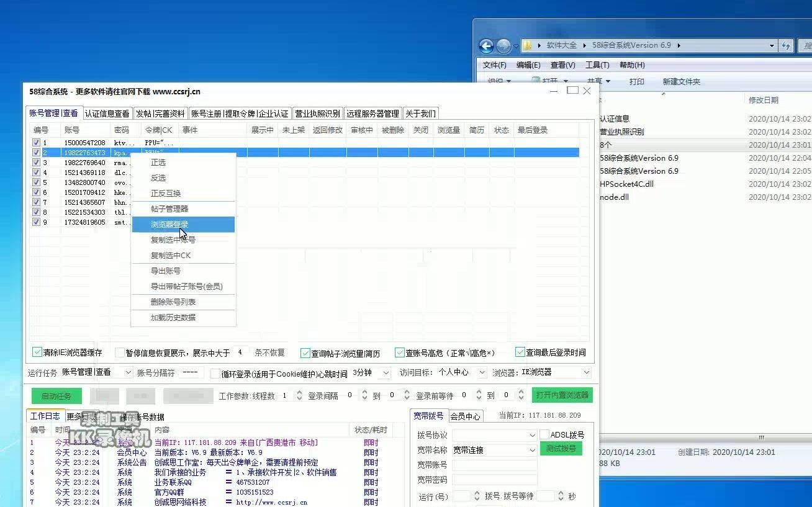
Task: Enable 暂停信息恢复展示 checkbox
Action: pos(120,352)
